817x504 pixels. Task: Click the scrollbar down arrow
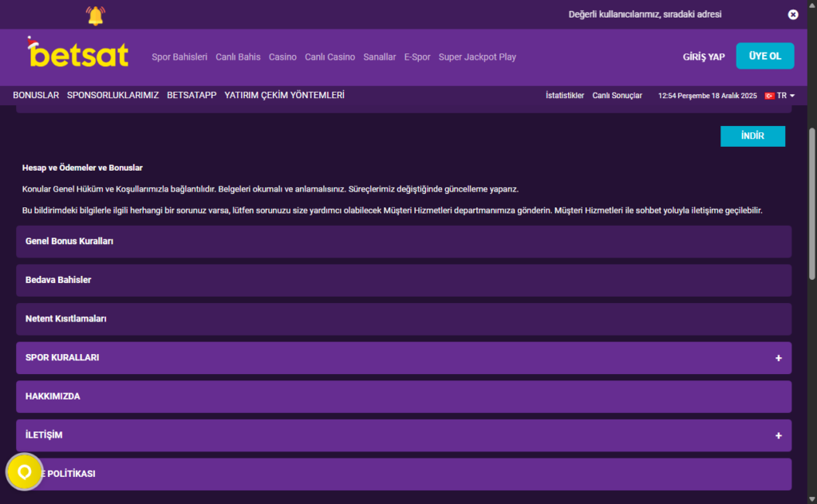click(811, 499)
